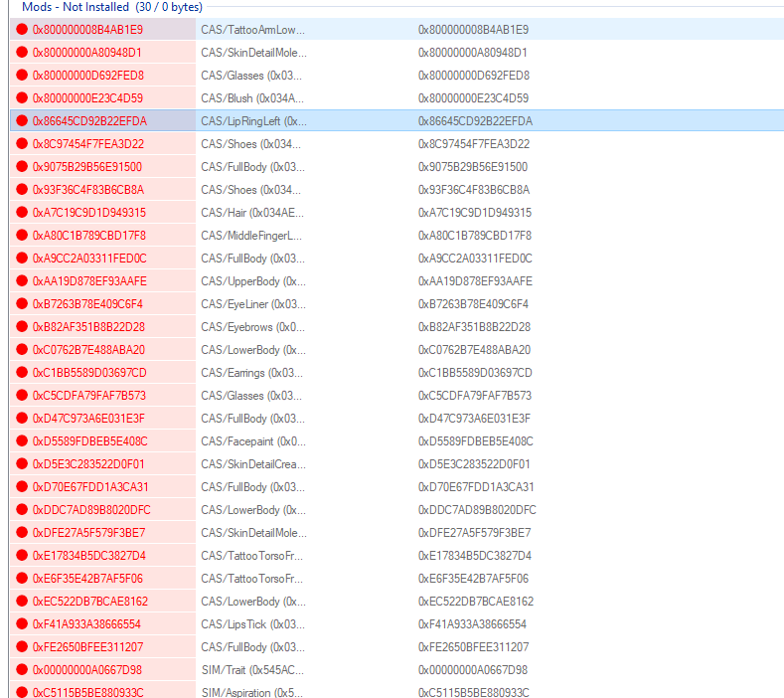Click red status dot for 0xA80C1B789CBD17F8
Image resolution: width=784 pixels, height=698 pixels.
coord(22,236)
